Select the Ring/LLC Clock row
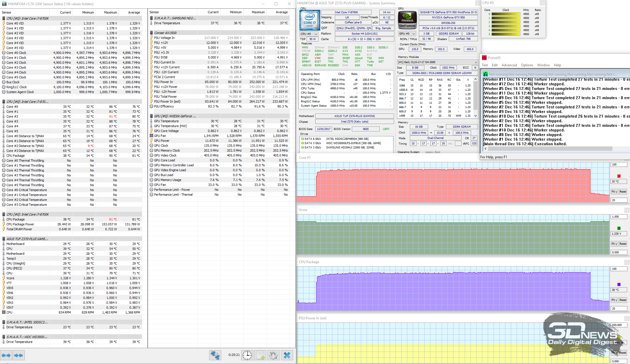 point(71,87)
